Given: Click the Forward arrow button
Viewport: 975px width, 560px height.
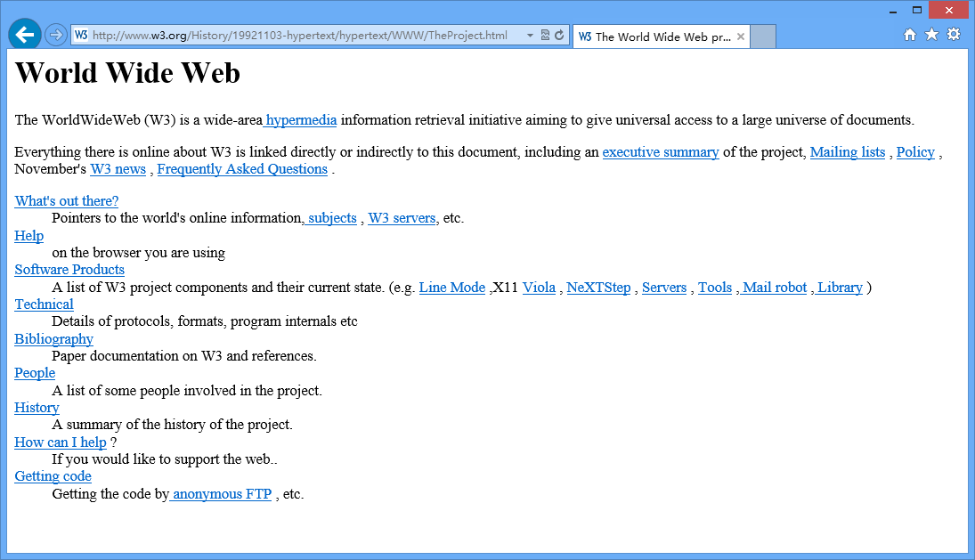Looking at the screenshot, I should (x=56, y=35).
